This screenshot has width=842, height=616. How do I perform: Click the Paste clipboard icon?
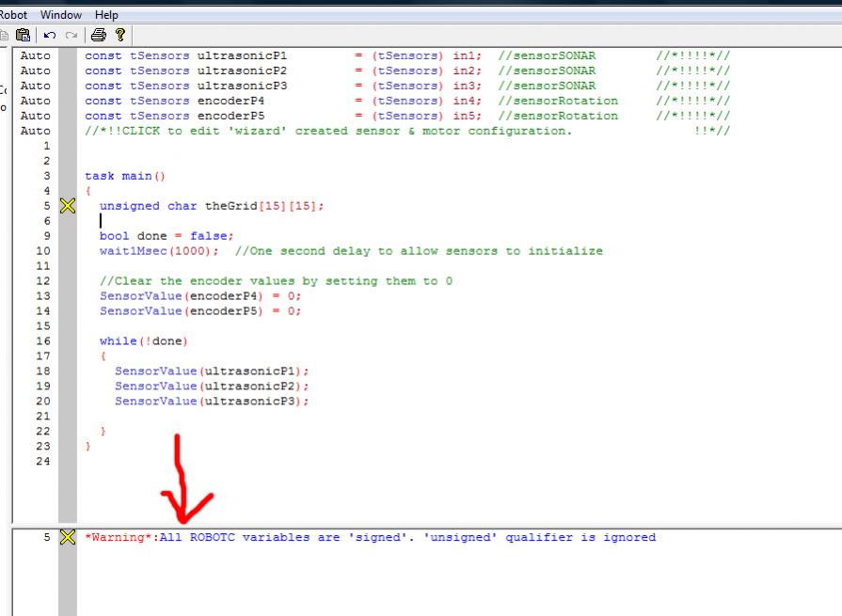click(24, 36)
